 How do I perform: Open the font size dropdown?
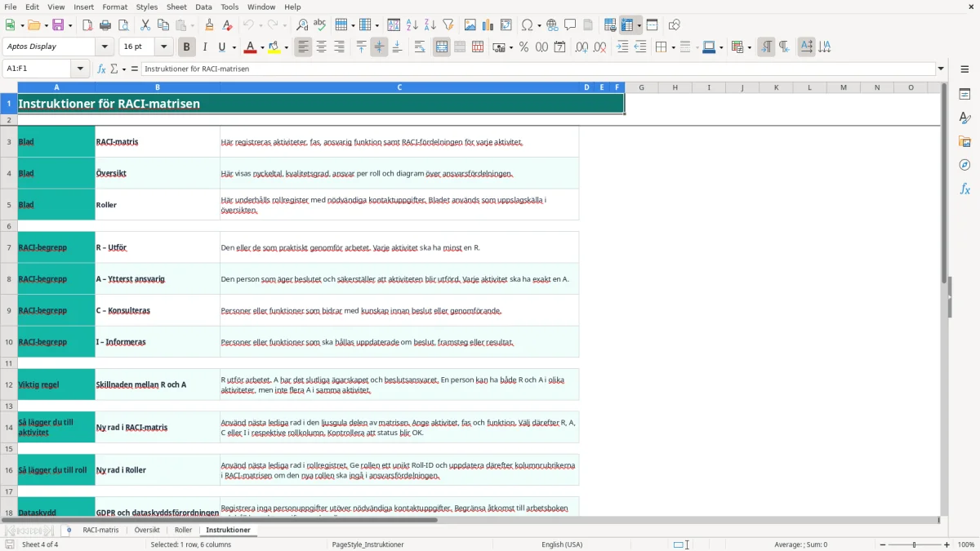(164, 47)
